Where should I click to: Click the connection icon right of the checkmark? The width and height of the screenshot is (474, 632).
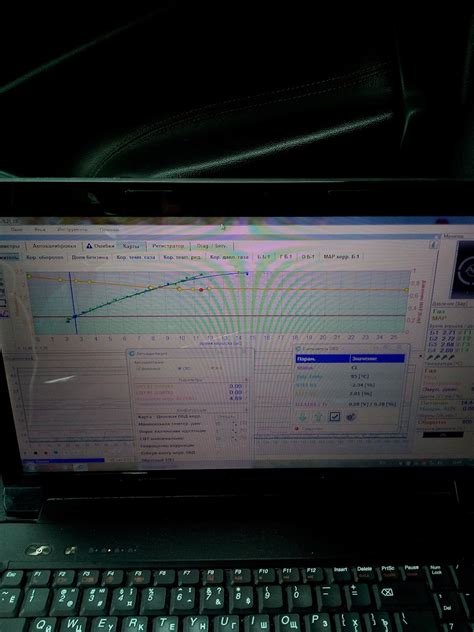(351, 416)
